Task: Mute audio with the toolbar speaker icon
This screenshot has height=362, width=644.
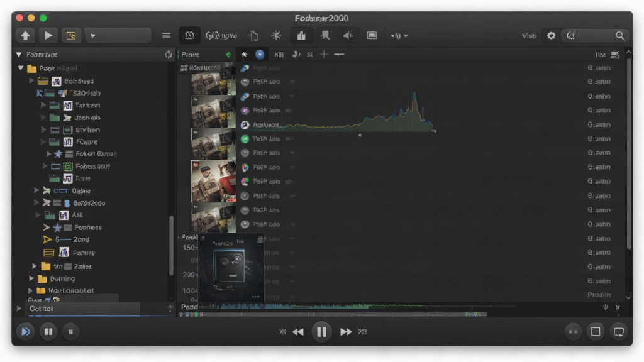Action: (x=348, y=36)
